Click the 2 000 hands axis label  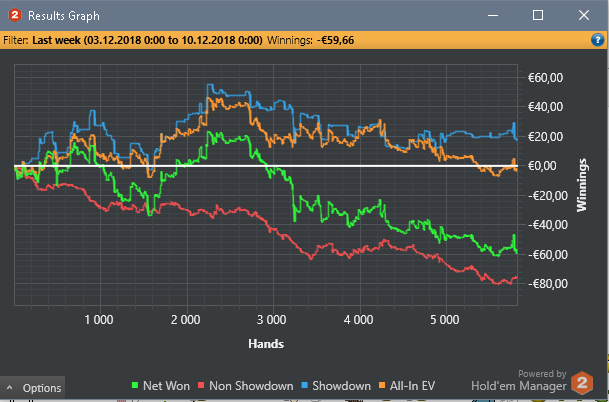tap(186, 320)
